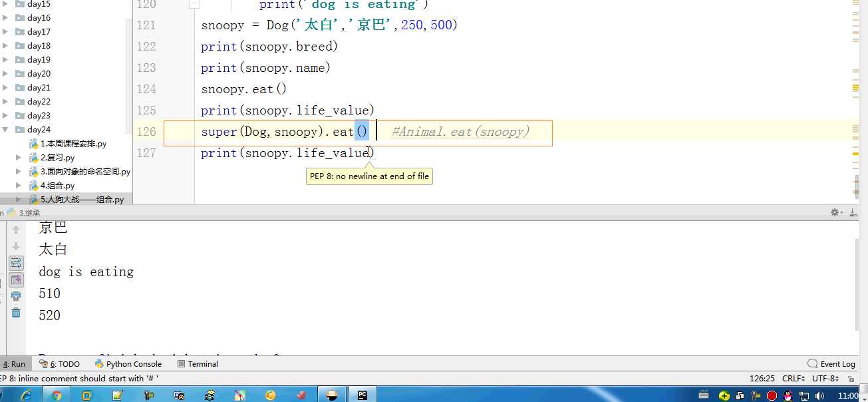Open the Event Log
This screenshot has height=402, width=868.
(831, 364)
